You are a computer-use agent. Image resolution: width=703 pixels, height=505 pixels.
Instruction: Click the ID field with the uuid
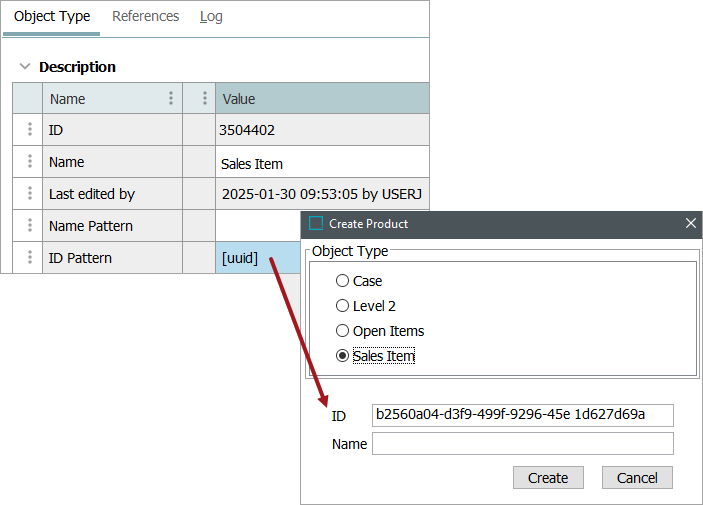tap(522, 415)
